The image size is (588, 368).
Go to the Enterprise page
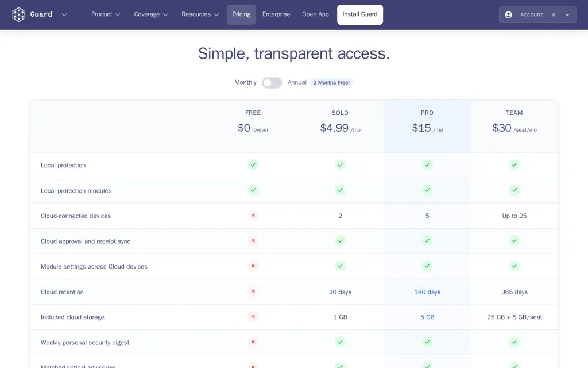276,14
